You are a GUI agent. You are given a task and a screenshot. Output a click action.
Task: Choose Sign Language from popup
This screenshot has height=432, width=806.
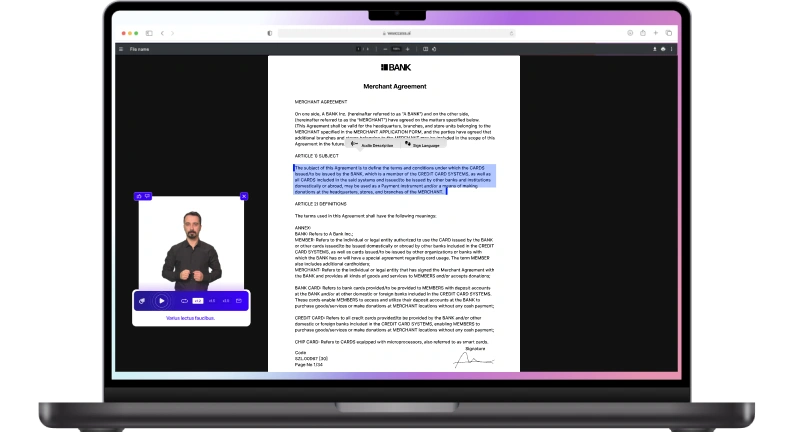(x=422, y=145)
